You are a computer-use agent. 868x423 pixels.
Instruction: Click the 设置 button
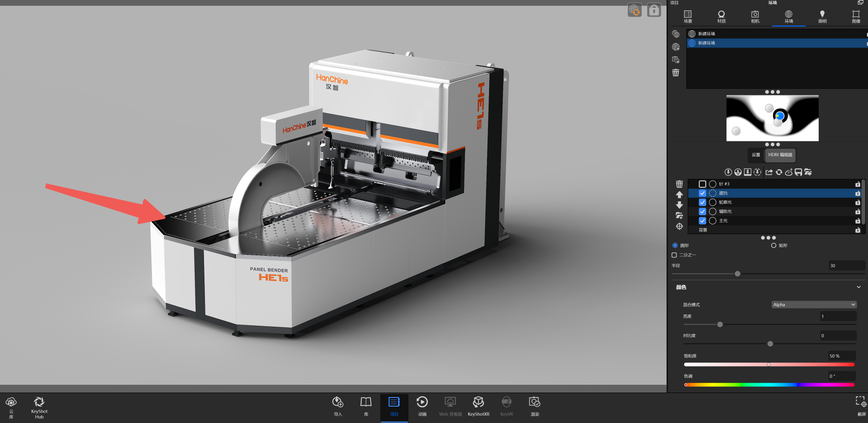[756, 155]
